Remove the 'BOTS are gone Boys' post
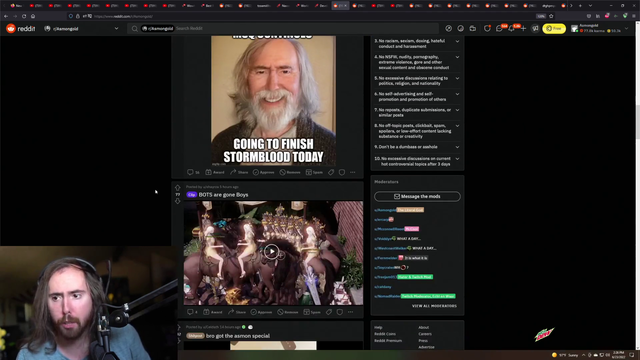Viewport: 640px width, 360px height. pos(288,312)
